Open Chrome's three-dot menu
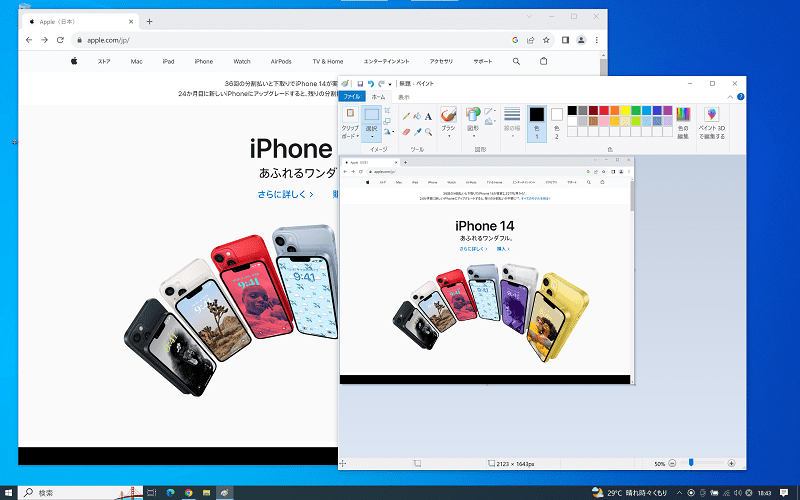Image resolution: width=800 pixels, height=500 pixels. (x=596, y=40)
